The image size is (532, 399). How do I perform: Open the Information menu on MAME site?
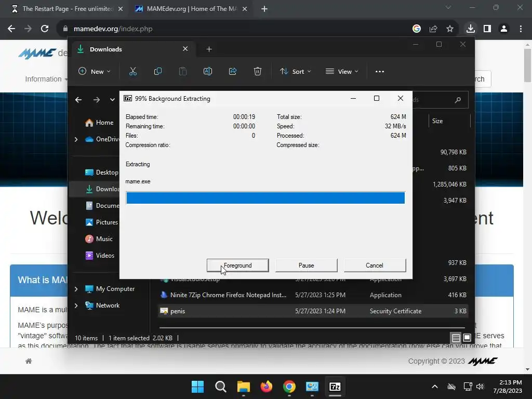pos(46,79)
